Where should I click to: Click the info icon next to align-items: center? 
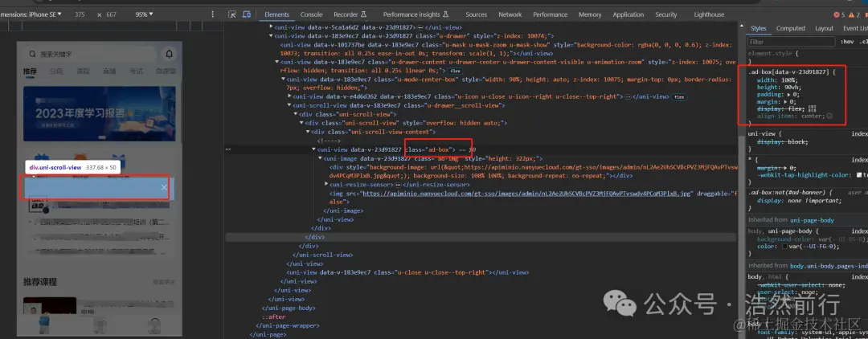829,116
